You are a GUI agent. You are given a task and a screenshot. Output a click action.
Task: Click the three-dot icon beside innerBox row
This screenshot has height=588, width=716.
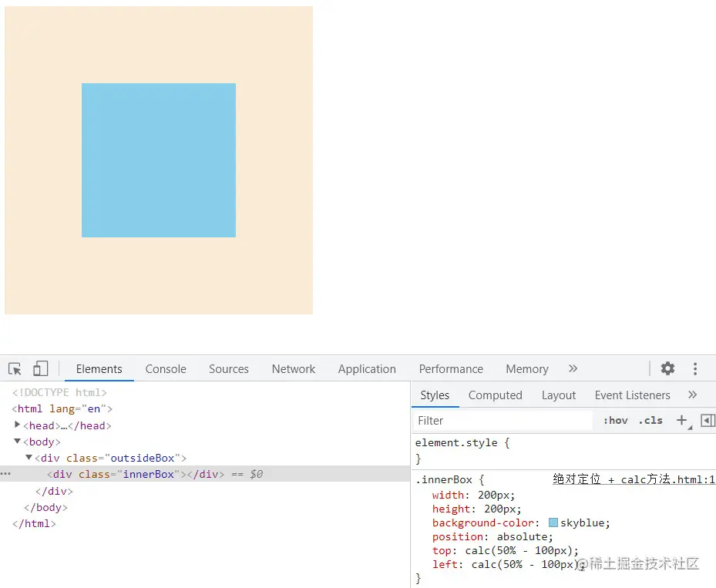[x=5, y=474]
